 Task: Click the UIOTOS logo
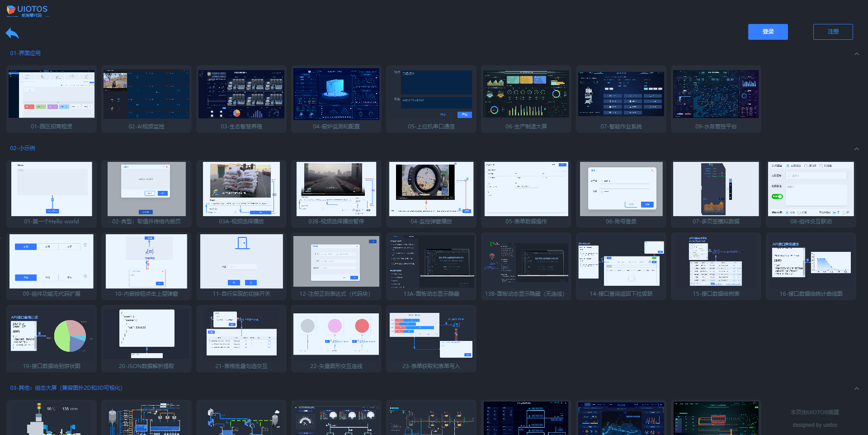(28, 11)
